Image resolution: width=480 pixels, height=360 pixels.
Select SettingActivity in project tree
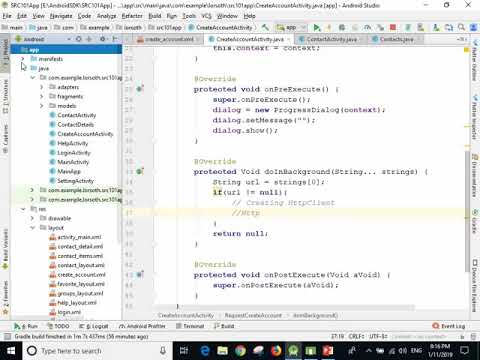tap(75, 181)
